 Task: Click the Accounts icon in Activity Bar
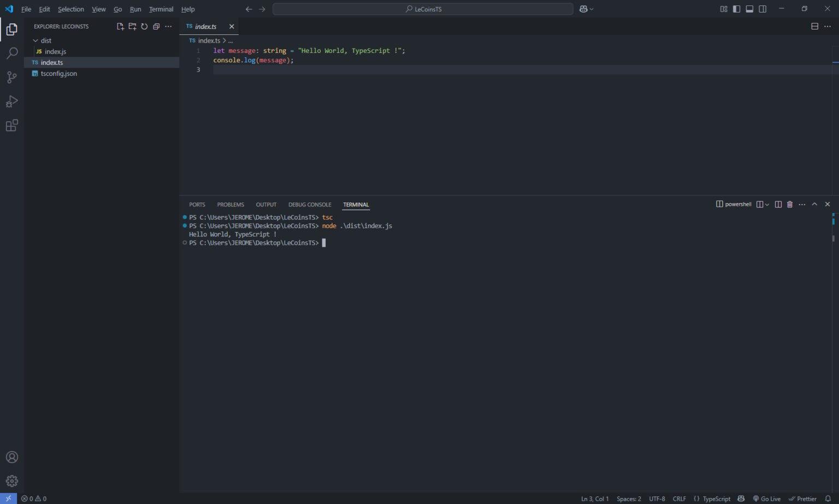(x=11, y=457)
